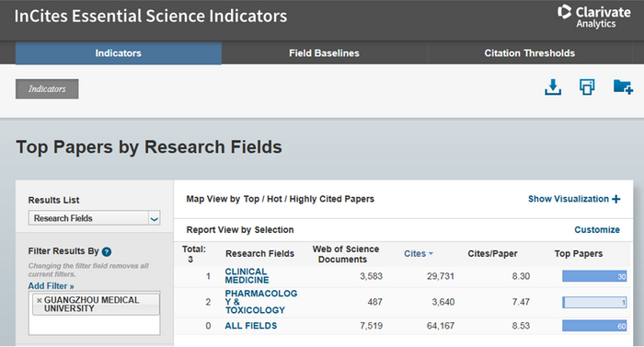Switch to the Citation Thresholds tab
Screen dimensions: 644x347
(x=529, y=53)
